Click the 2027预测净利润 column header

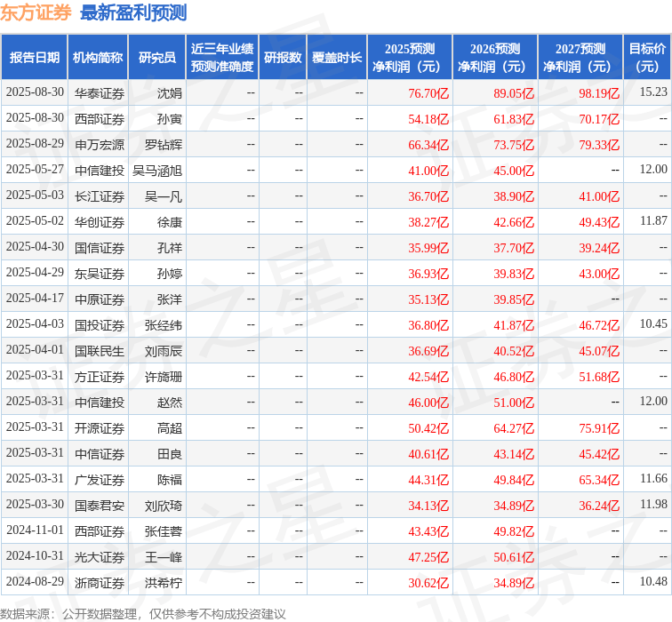580,58
